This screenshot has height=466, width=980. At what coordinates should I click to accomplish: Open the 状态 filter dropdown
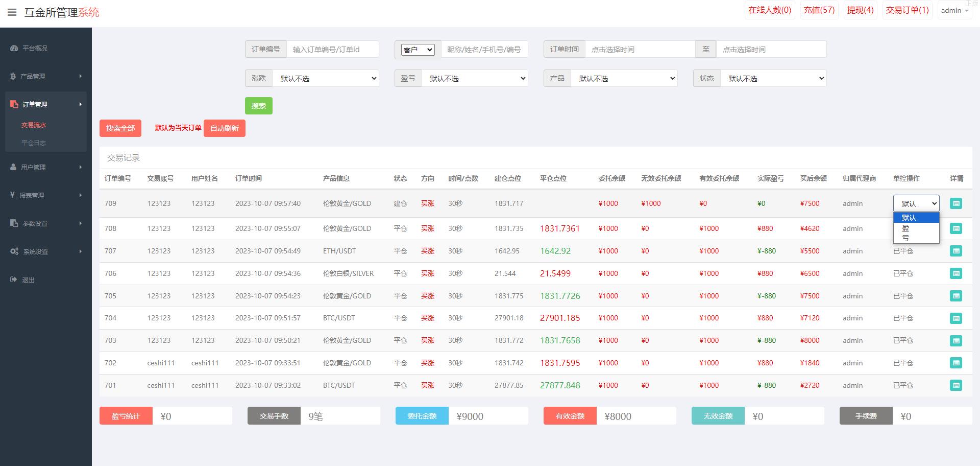pyautogui.click(x=773, y=78)
